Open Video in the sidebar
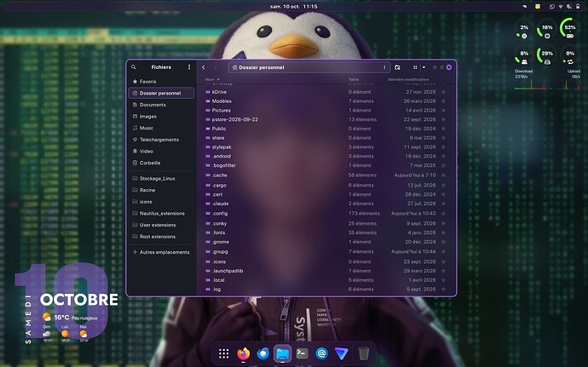588x367 pixels. click(162, 151)
